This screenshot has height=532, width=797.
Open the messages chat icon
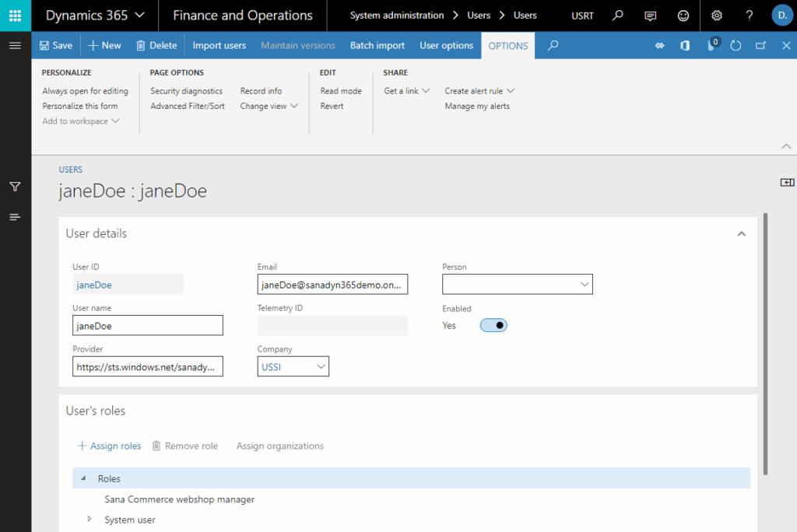point(651,16)
